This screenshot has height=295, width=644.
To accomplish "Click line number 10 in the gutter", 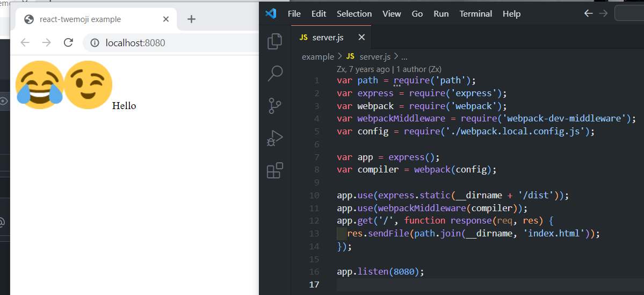I will pos(314,195).
